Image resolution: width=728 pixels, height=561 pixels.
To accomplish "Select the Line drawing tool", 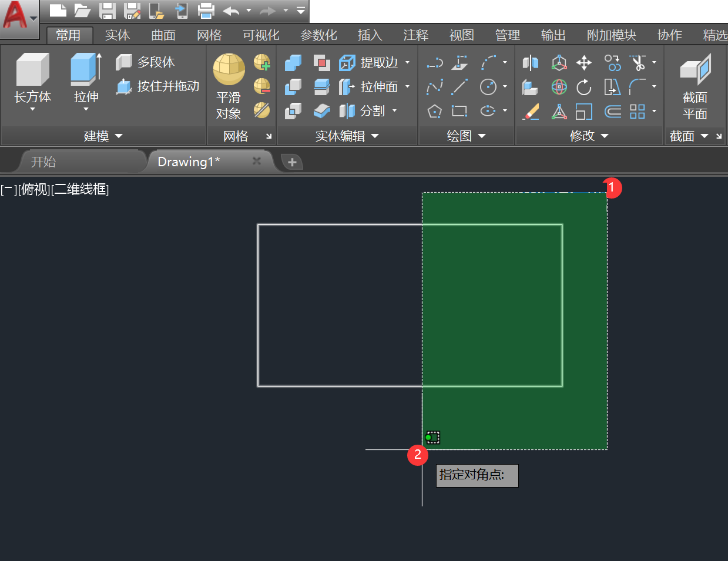I will pos(459,87).
